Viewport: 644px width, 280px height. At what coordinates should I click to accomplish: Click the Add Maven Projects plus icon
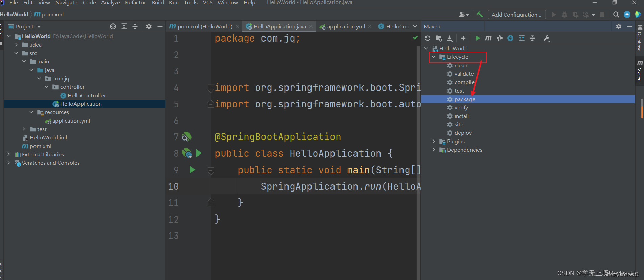click(x=463, y=38)
